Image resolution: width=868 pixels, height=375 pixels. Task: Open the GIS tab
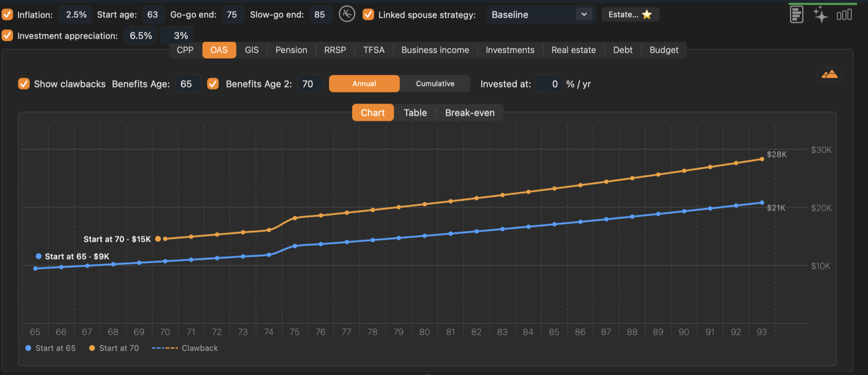pyautogui.click(x=252, y=50)
